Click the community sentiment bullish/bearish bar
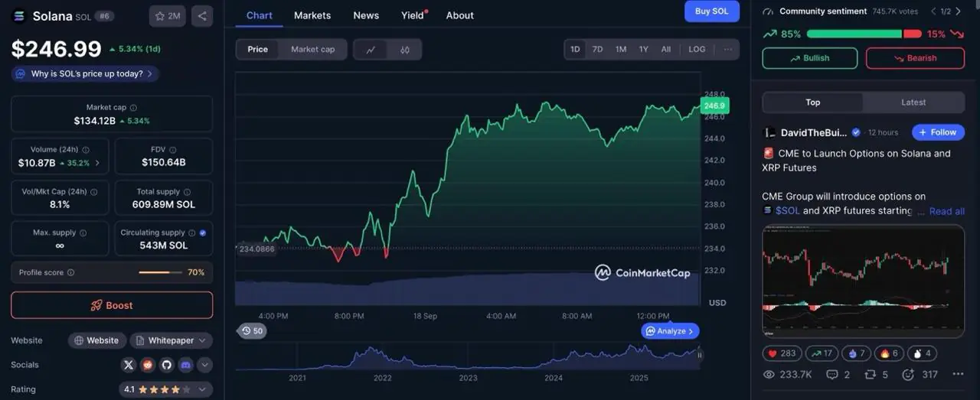Screen dimensions: 980x400 864,34
